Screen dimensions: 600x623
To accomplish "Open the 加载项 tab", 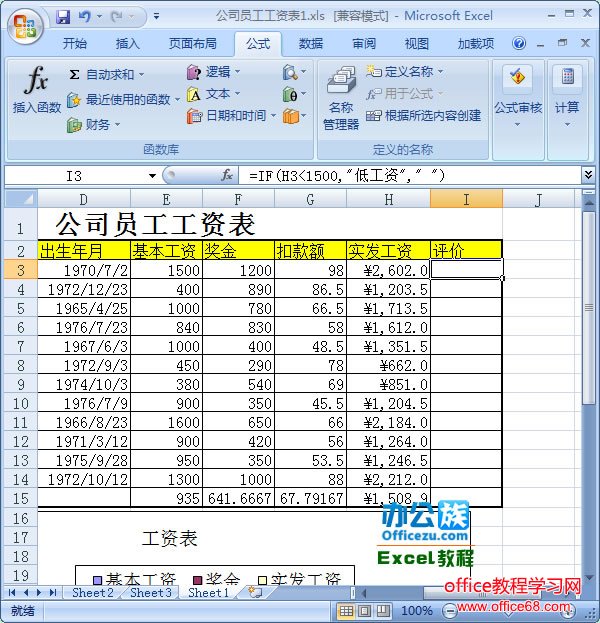I will click(x=476, y=43).
